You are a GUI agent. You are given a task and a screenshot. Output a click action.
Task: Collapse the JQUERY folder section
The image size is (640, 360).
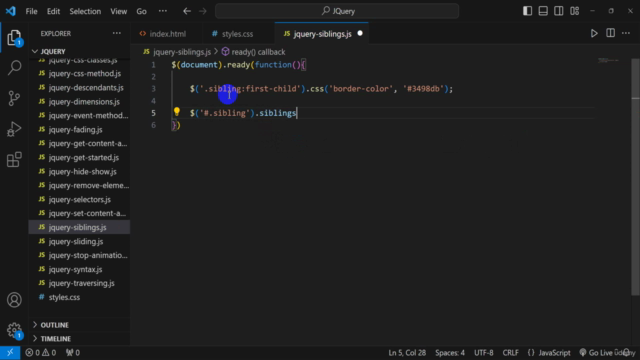click(79, 51)
